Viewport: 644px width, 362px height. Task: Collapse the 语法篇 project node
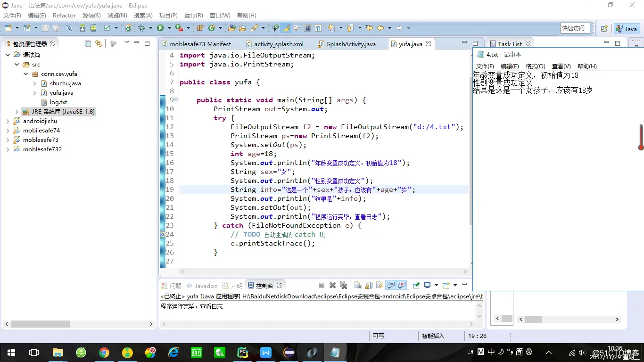pyautogui.click(x=8, y=55)
